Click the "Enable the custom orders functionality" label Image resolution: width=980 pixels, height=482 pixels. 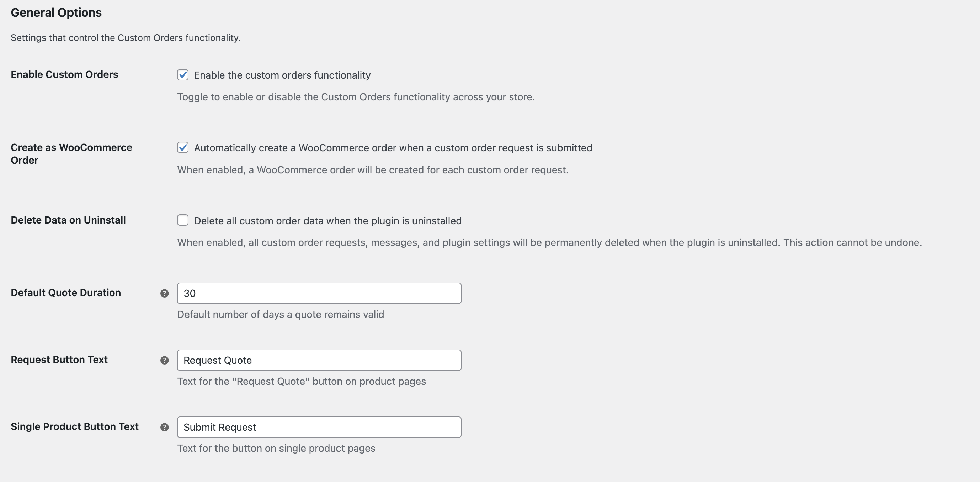click(x=282, y=75)
